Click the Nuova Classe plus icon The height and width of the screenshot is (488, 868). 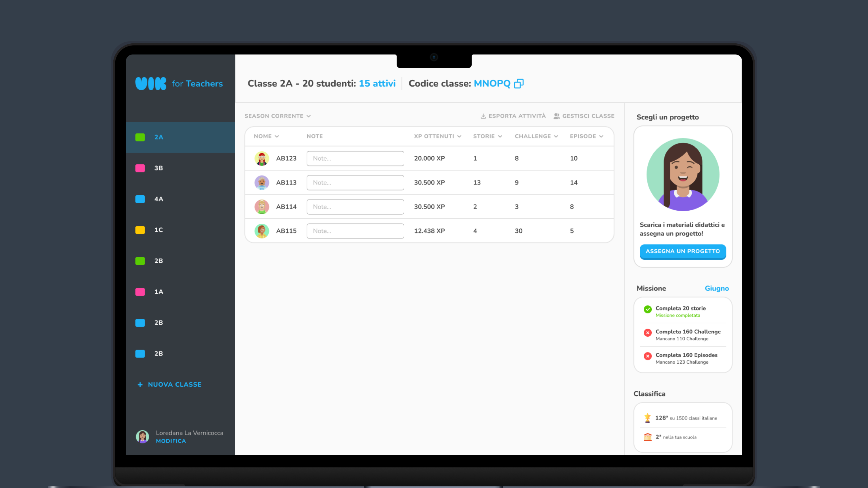tap(140, 385)
